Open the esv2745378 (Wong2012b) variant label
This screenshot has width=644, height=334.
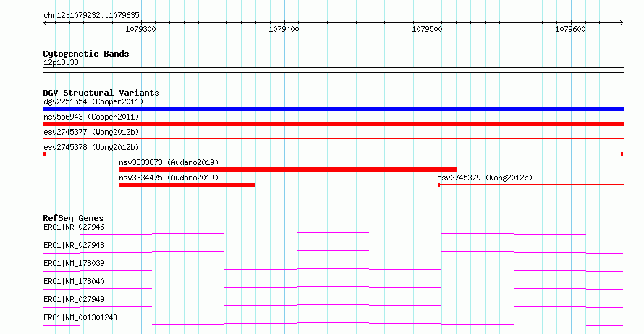pyautogui.click(x=91, y=147)
